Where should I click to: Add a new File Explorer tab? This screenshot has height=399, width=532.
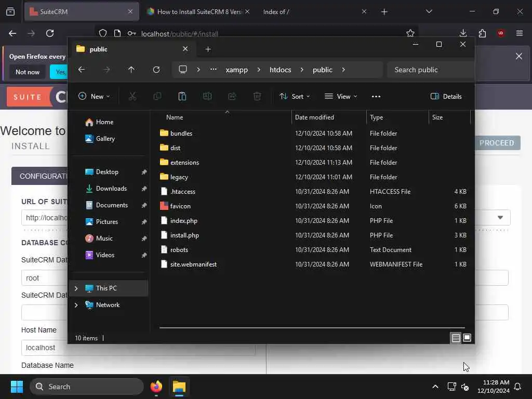pyautogui.click(x=208, y=49)
